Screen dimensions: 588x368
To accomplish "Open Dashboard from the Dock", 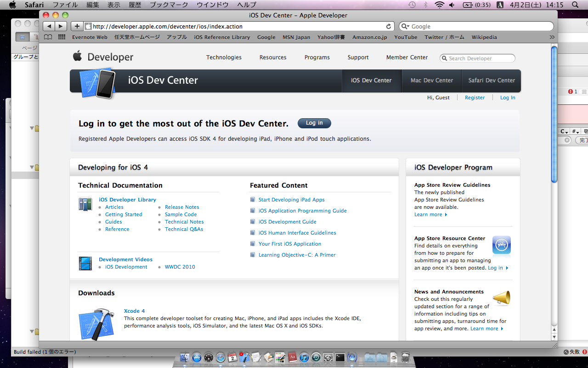I will [x=209, y=357].
